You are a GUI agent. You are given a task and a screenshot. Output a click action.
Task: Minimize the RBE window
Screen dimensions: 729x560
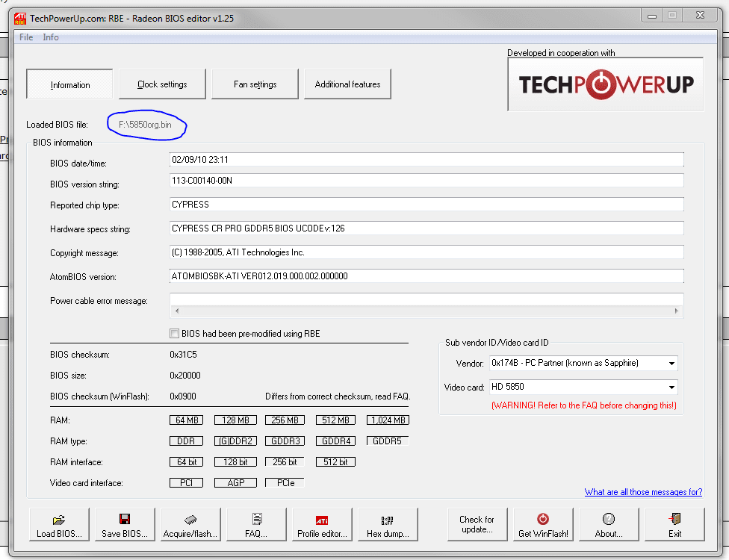point(652,16)
